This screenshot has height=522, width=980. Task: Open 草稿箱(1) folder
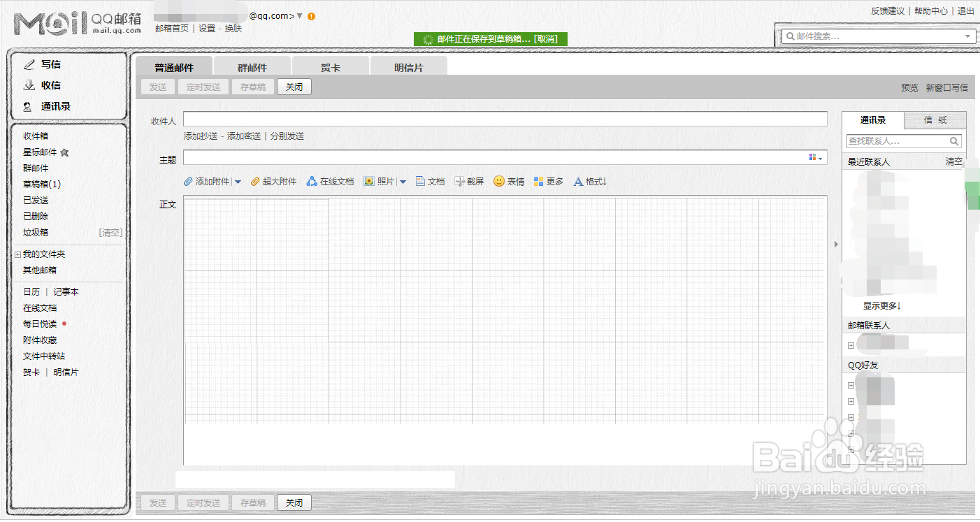tap(42, 184)
